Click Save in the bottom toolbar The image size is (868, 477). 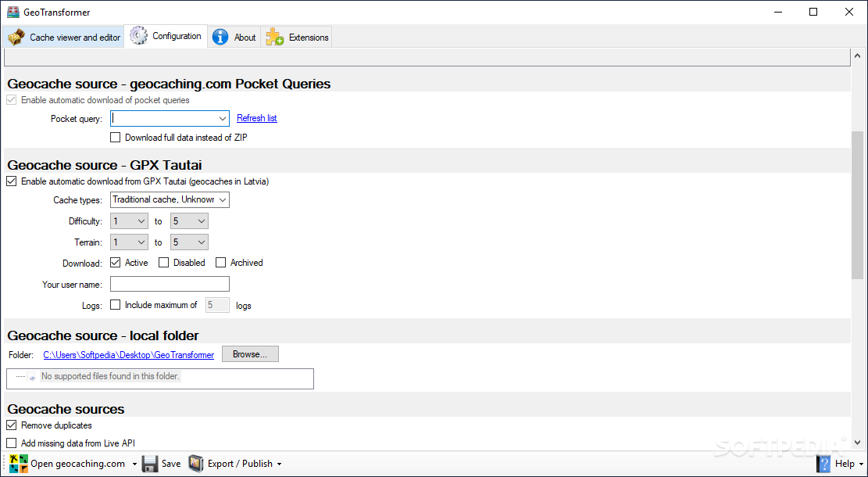click(x=171, y=464)
